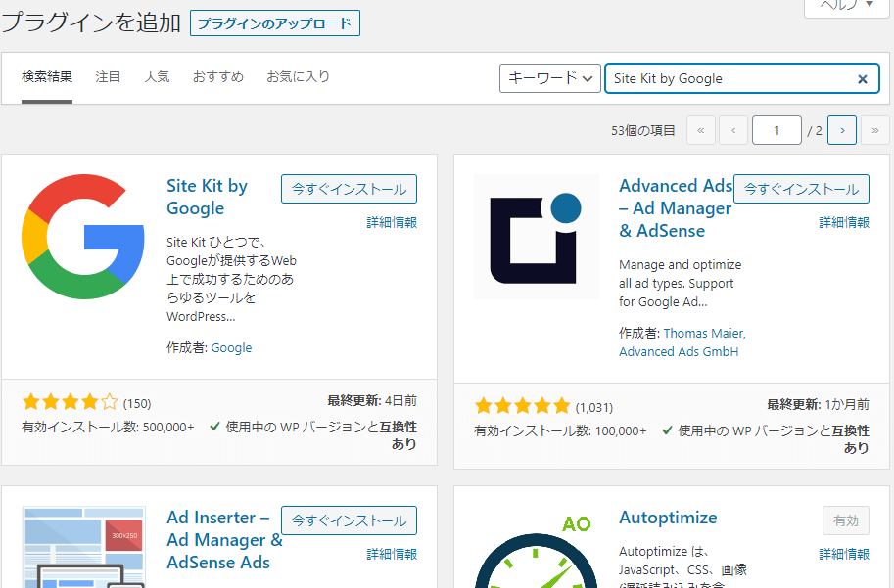894x588 pixels.
Task: Click the Autoptimize plugin gauge icon
Action: click(x=536, y=550)
